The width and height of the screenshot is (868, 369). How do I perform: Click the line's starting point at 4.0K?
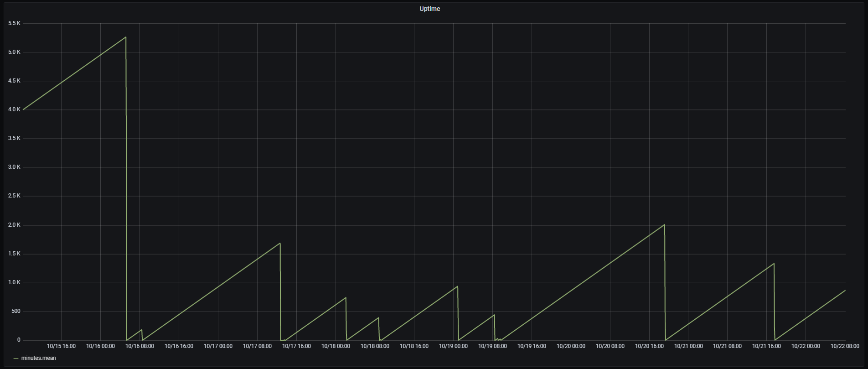[x=23, y=109]
